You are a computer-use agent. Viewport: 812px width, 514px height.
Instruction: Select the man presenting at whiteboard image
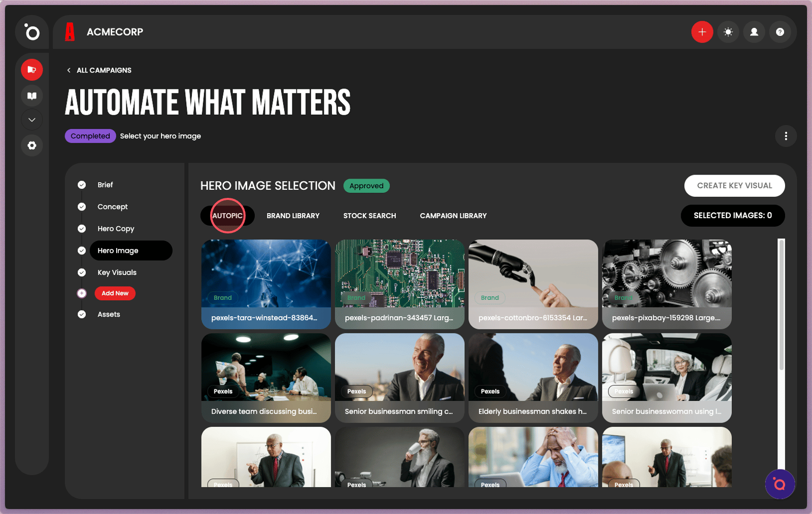(x=266, y=457)
